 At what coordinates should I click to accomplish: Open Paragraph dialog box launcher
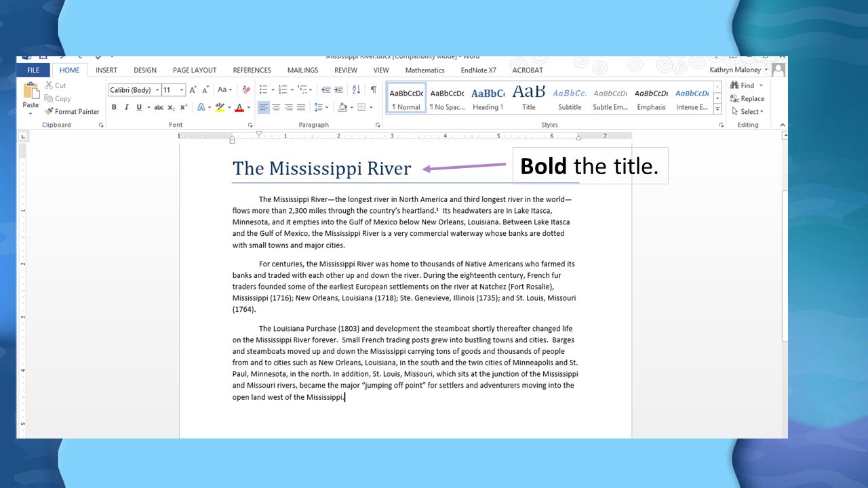(x=378, y=125)
